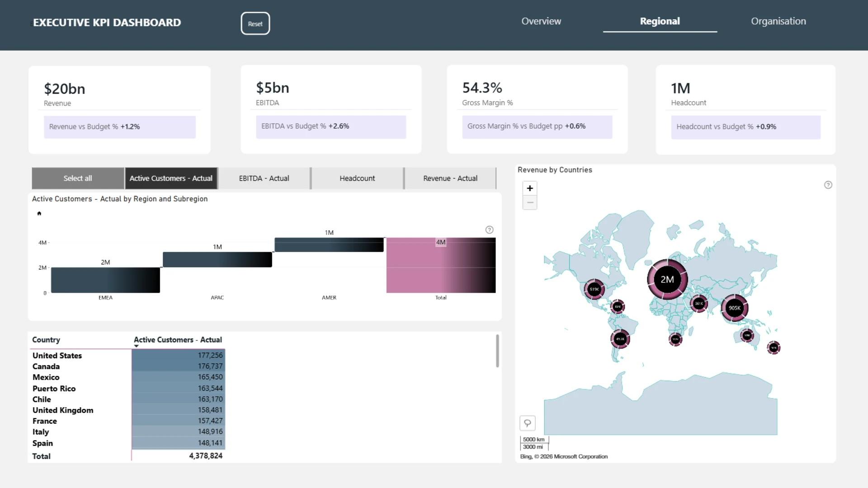Click the map zoom in plus button
This screenshot has width=868, height=488.
tap(530, 188)
